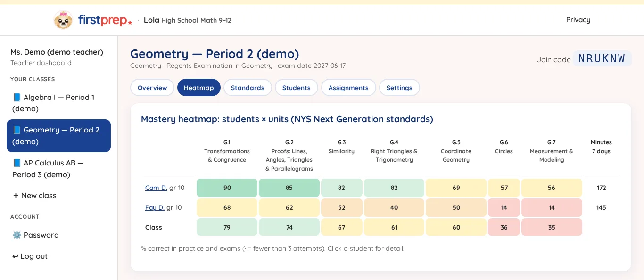Click Log out
Viewport: 644px width, 280px height.
point(58,256)
